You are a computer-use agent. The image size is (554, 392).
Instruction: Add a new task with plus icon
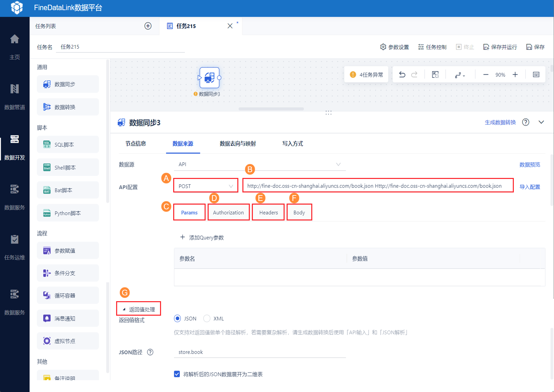(148, 26)
